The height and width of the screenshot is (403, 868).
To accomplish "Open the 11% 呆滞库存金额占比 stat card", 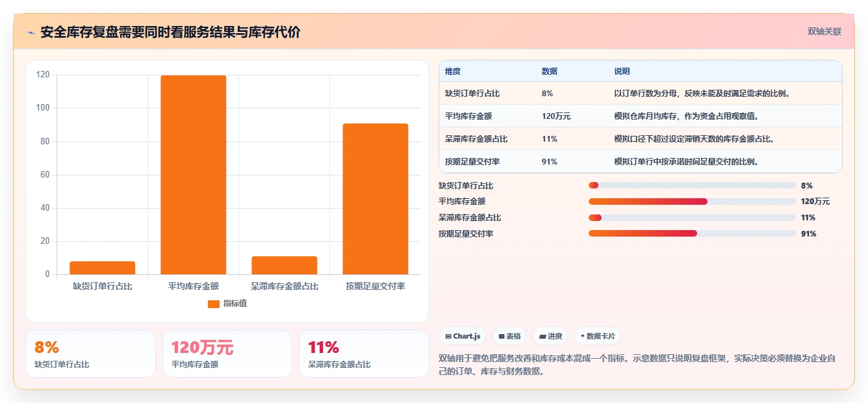I will pyautogui.click(x=364, y=354).
